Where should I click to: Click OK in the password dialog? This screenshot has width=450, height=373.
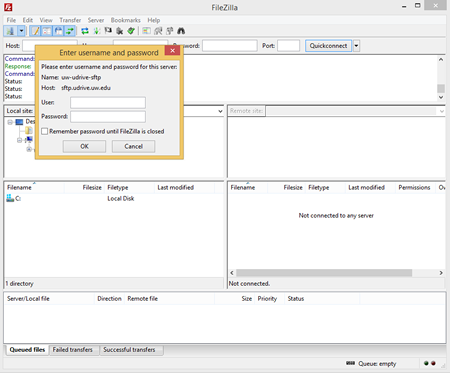[84, 146]
